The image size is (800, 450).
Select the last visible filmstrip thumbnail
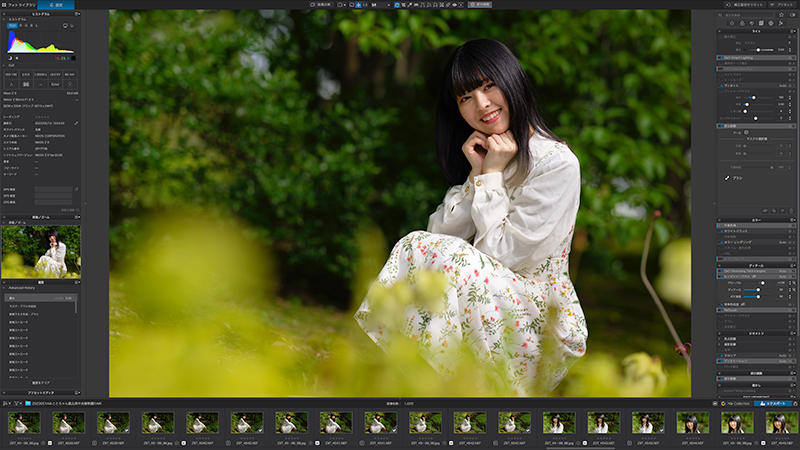(782, 423)
